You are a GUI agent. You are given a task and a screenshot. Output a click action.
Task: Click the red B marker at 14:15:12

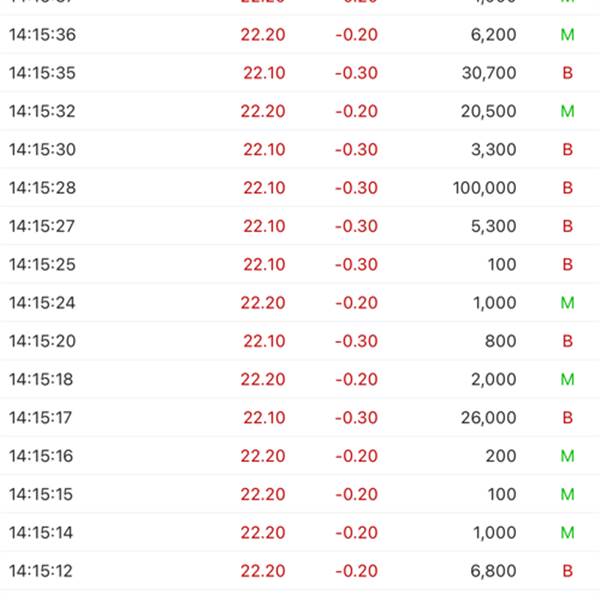point(567,571)
